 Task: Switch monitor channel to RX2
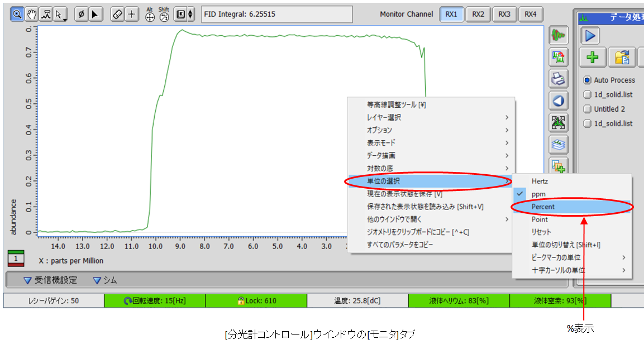tap(478, 14)
